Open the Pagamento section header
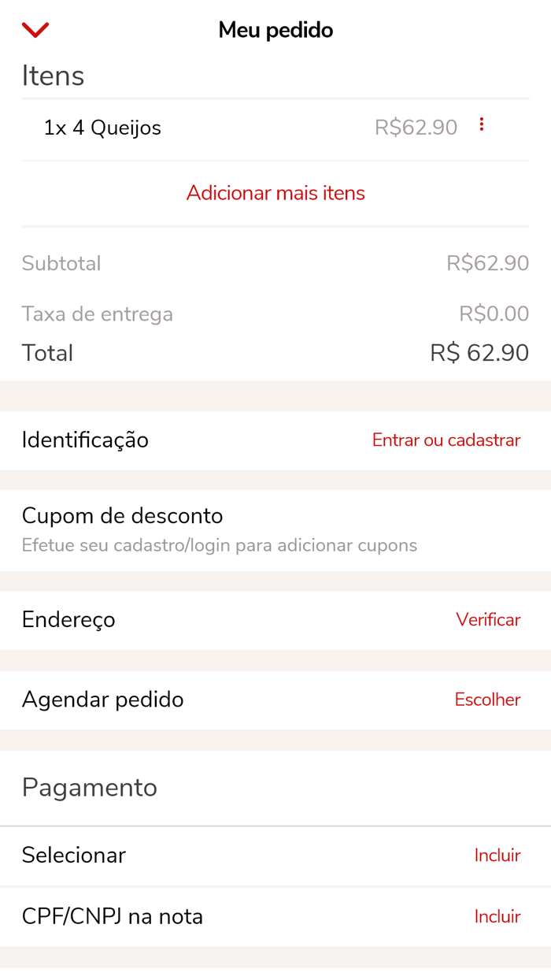551x980 pixels. (89, 788)
